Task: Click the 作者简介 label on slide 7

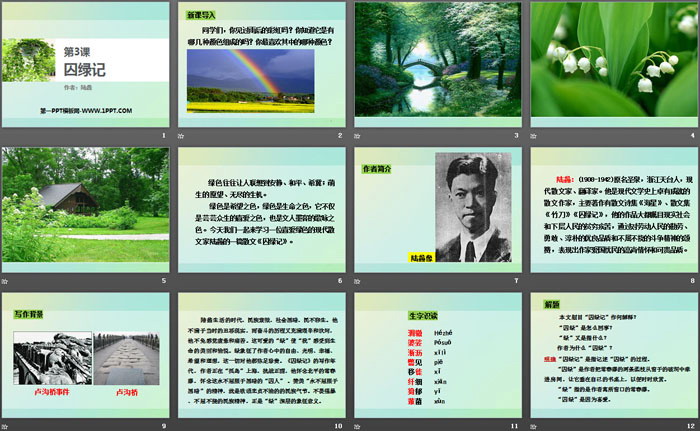Action: click(x=377, y=169)
